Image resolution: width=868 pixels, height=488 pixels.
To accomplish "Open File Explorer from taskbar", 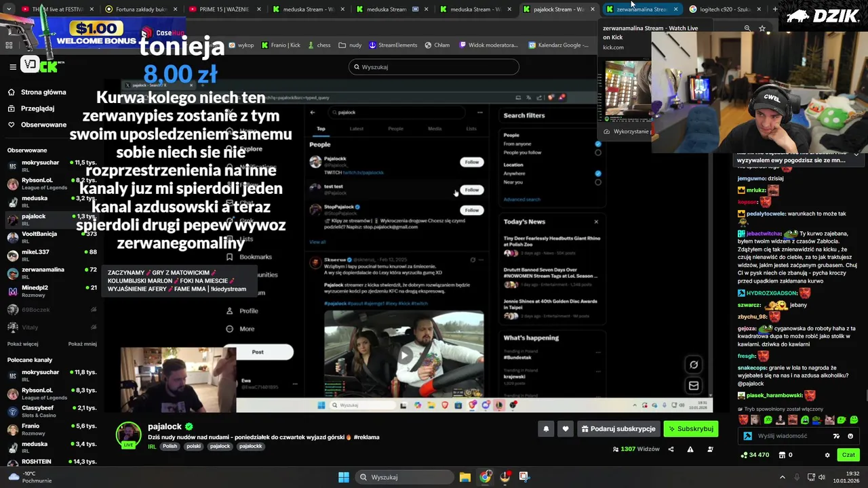I will click(x=465, y=477).
